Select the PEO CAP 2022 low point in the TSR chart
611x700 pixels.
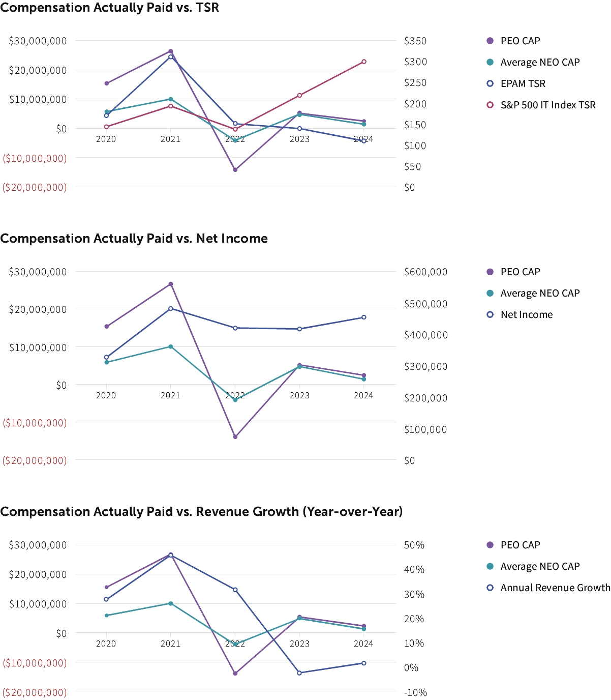235,170
